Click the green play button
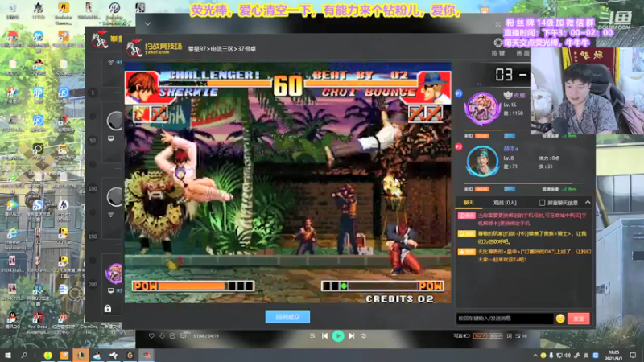644x362 pixels. coord(338,335)
